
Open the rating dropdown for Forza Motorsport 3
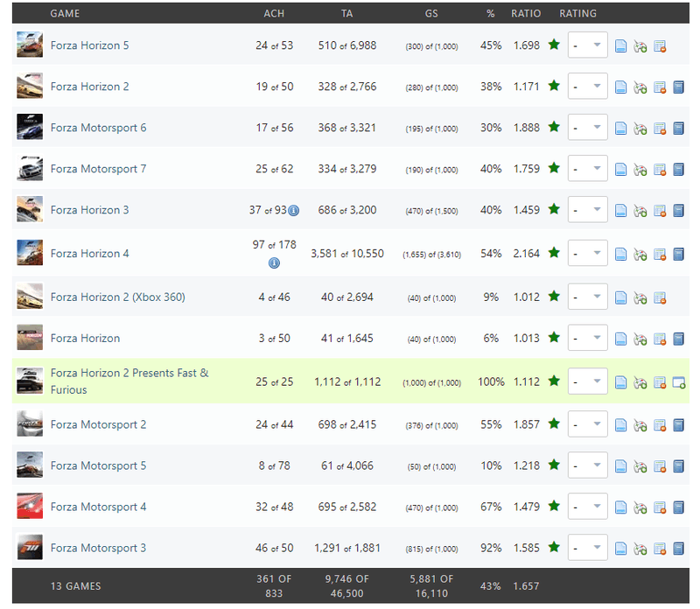(587, 547)
